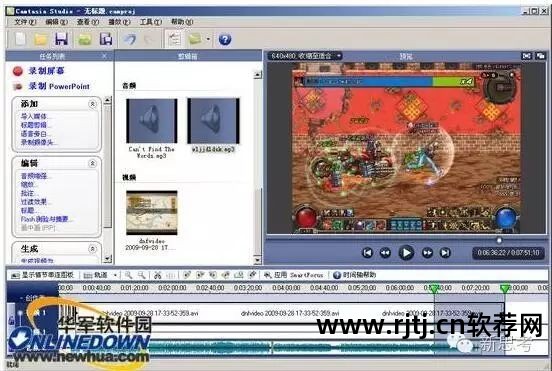Collapse the 添加 section chevron
This screenshot has height=371, width=552.
click(92, 104)
